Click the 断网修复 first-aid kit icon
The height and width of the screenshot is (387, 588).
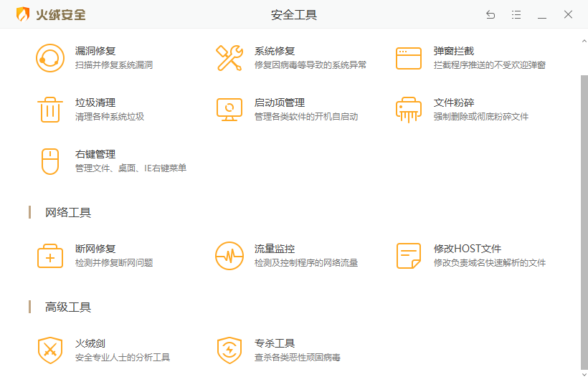(50, 256)
